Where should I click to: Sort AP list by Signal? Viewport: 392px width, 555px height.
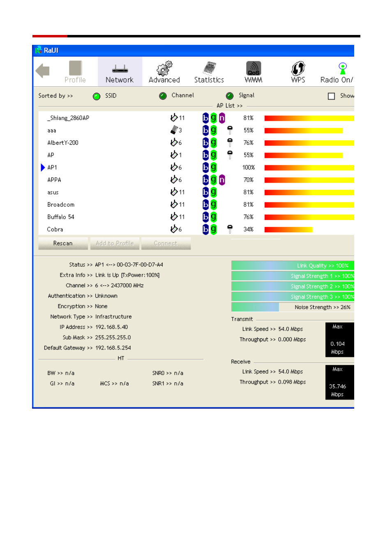point(230,96)
